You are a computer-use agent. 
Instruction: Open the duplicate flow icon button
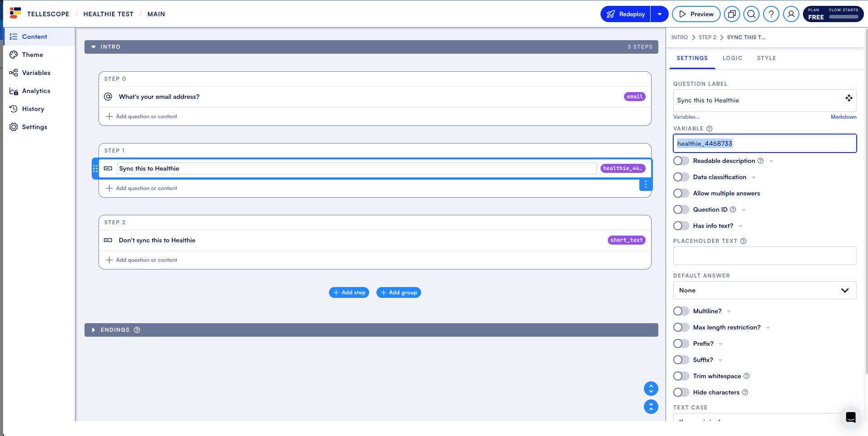(732, 14)
